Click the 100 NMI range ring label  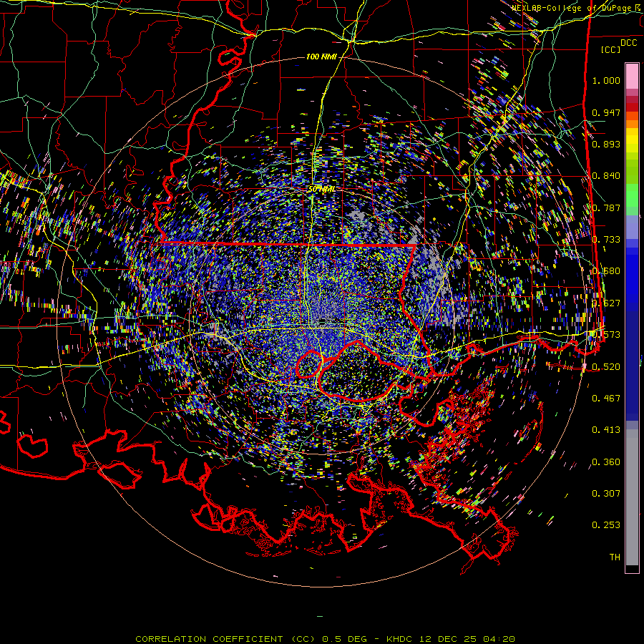pyautogui.click(x=321, y=57)
